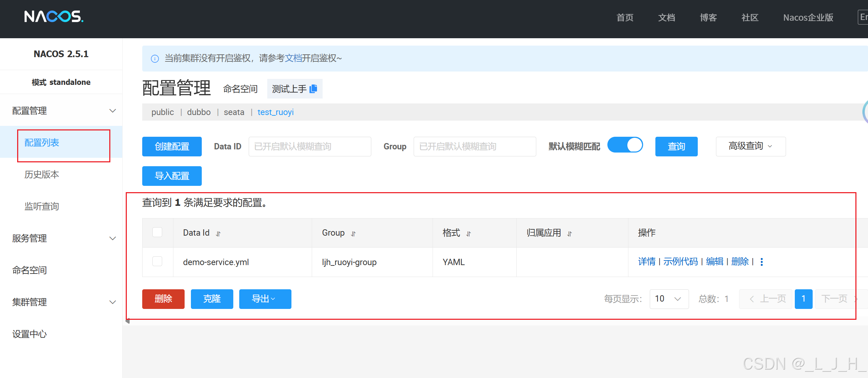
Task: Click the red 删除 batch button
Action: coord(163,299)
